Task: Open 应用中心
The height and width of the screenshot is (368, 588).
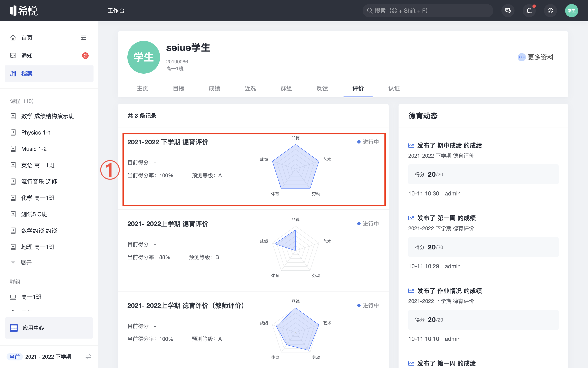Action: 49,328
